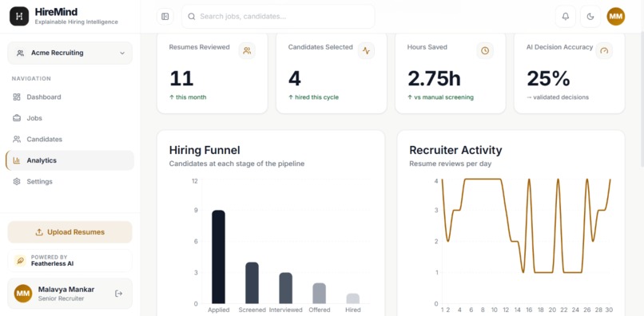Click the search magnifier icon
Screen dimensions: 644x316
(x=192, y=17)
